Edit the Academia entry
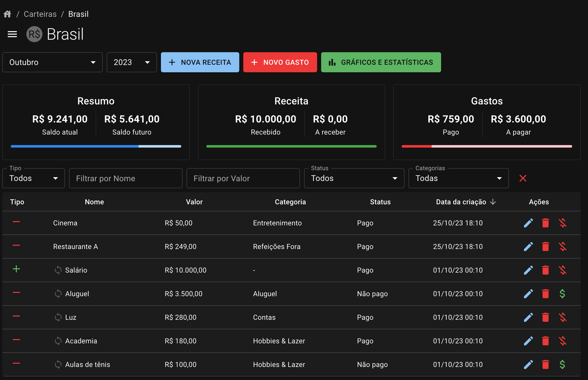This screenshot has width=588, height=380. [x=528, y=341]
